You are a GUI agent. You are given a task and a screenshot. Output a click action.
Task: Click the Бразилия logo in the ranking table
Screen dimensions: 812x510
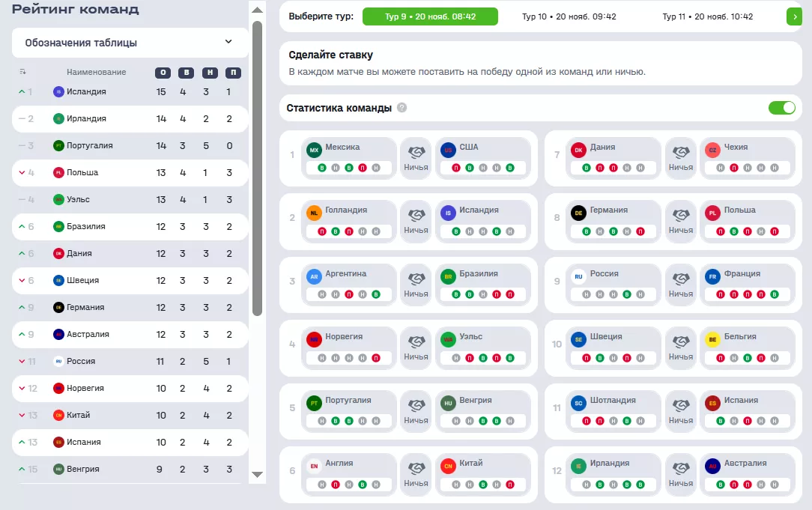pos(58,226)
